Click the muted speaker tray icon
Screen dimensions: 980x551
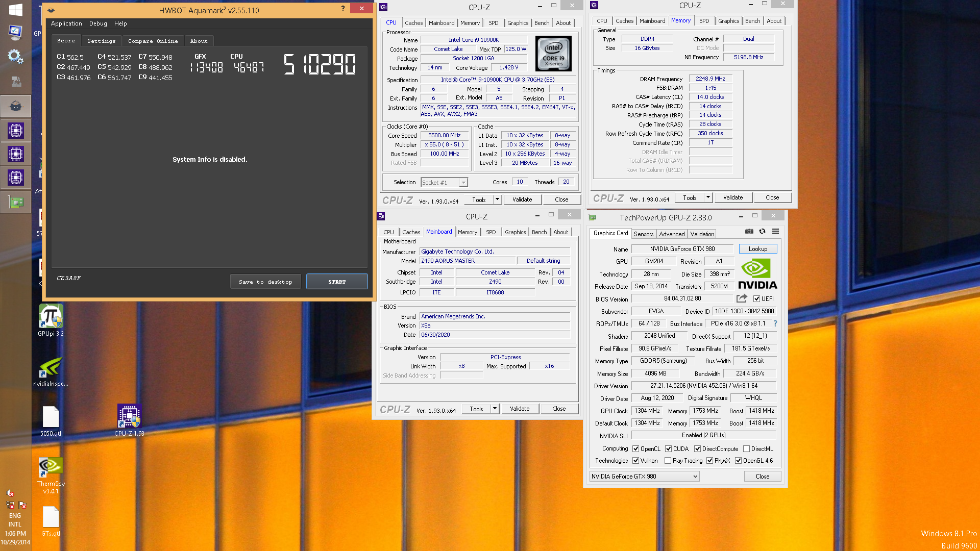(10, 493)
